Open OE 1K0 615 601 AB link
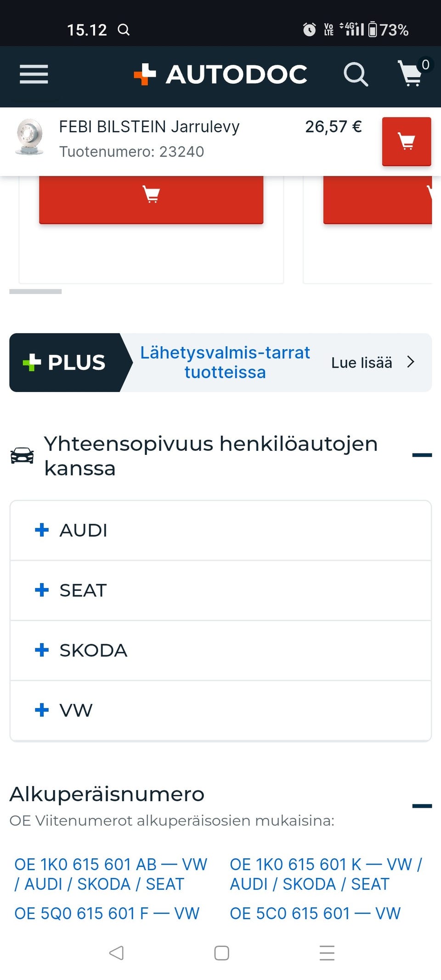The width and height of the screenshot is (441, 980). [110, 874]
